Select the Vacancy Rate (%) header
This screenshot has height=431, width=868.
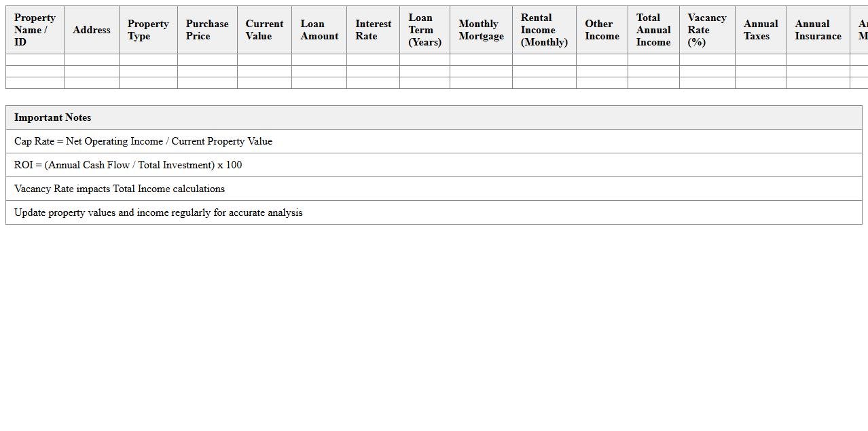click(706, 29)
